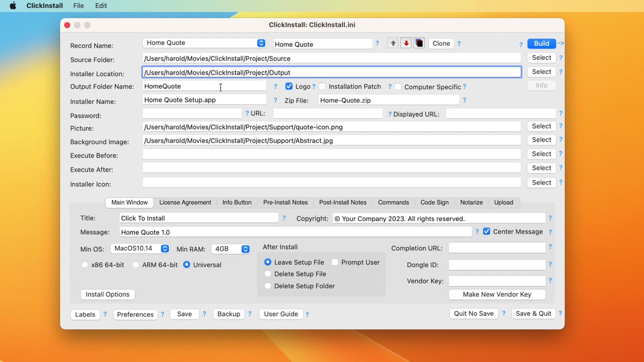Open help for Displayed URL field
This screenshot has width=644, height=362.
tap(560, 114)
